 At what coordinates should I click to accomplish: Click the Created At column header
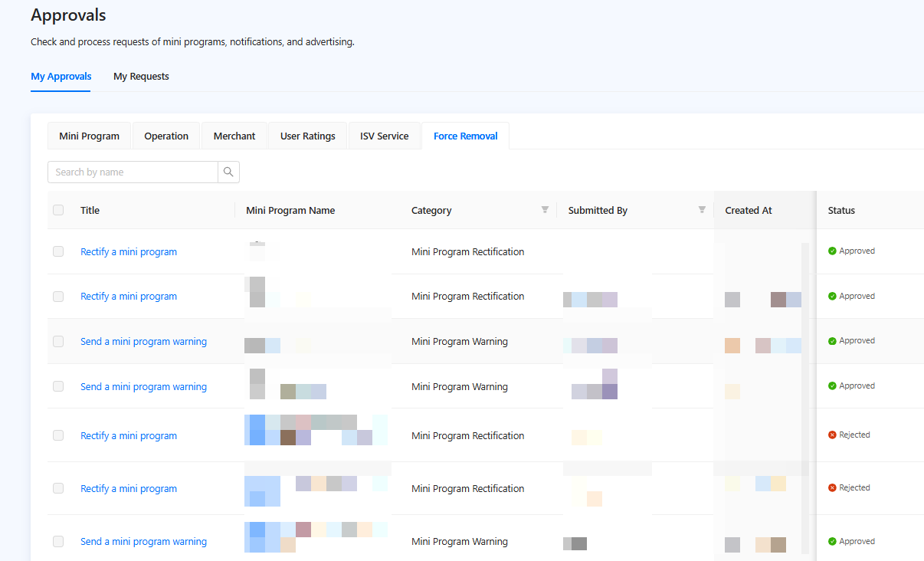coord(748,210)
